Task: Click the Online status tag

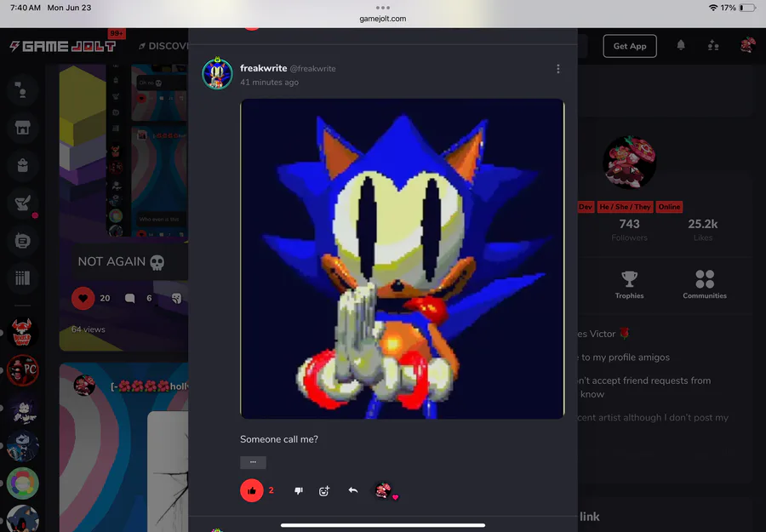Action: coord(669,207)
